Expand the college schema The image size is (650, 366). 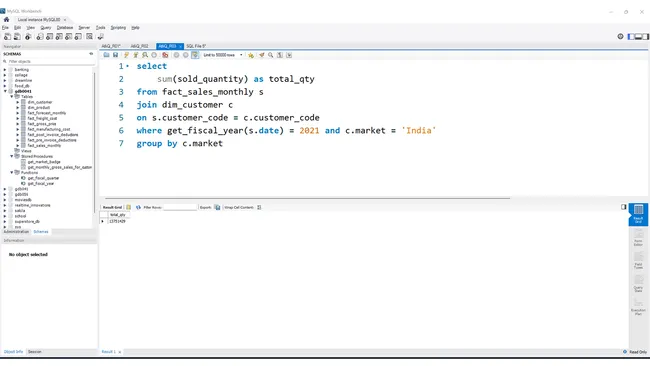[x=5, y=75]
